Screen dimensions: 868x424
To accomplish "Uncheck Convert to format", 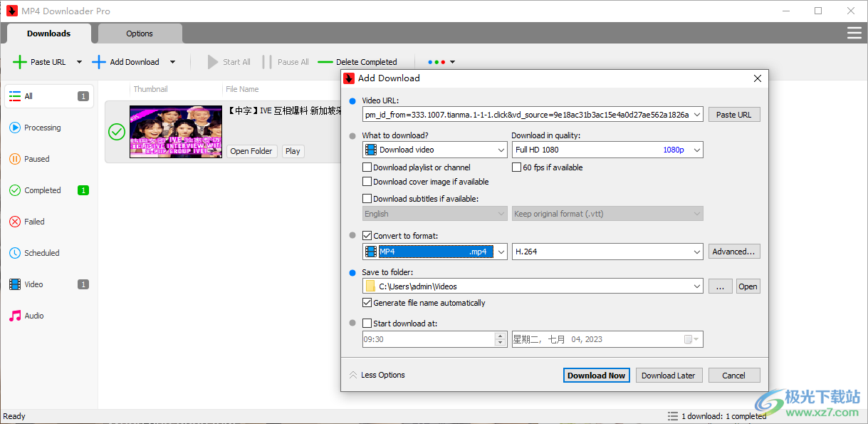I will point(367,236).
